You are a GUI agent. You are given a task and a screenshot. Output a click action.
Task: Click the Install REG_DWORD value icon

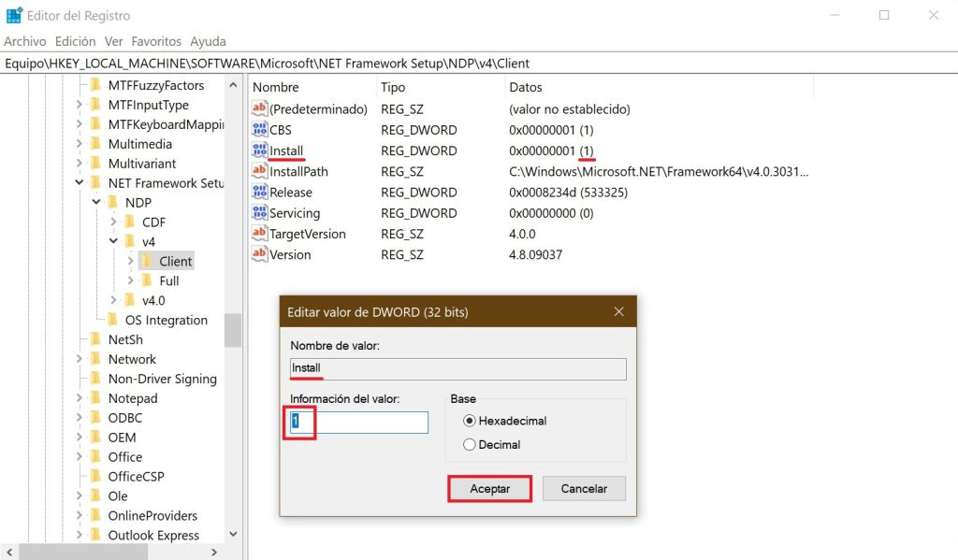coord(259,151)
